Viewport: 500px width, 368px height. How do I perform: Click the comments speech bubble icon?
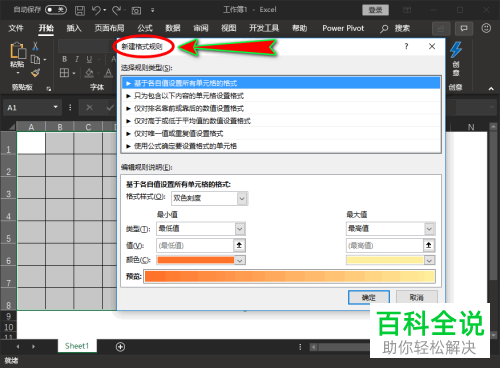pyautogui.click(x=464, y=28)
